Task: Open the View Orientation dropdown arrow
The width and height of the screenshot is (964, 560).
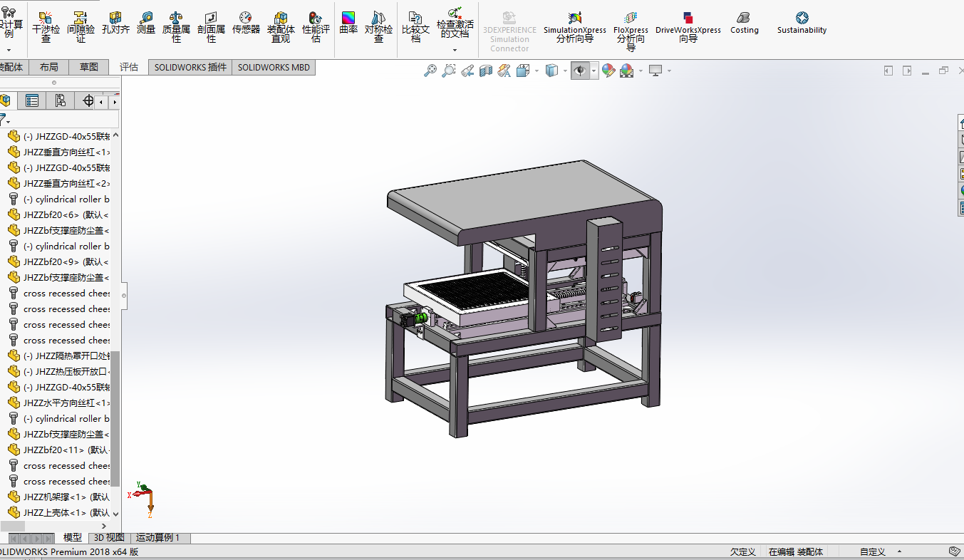Action: (537, 71)
